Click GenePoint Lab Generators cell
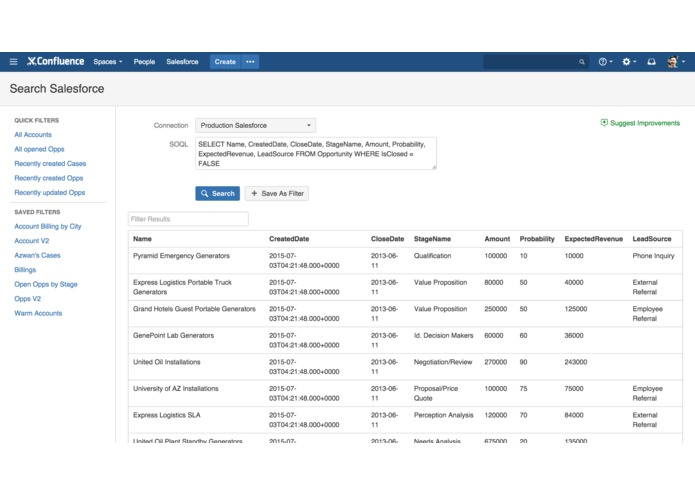695x494 pixels. [x=173, y=335]
